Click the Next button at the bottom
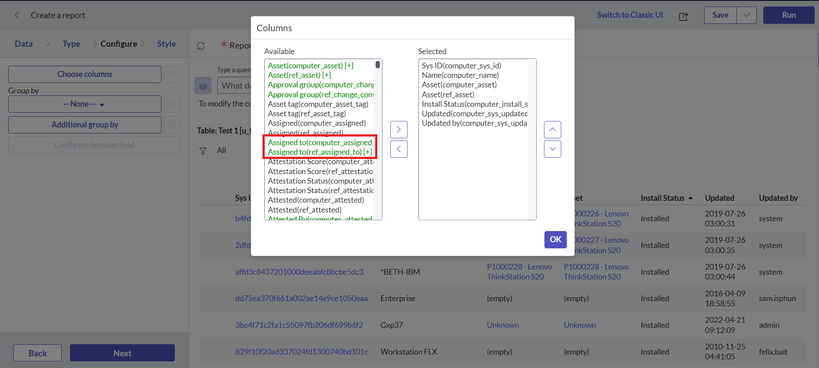The width and height of the screenshot is (819, 368). [122, 353]
